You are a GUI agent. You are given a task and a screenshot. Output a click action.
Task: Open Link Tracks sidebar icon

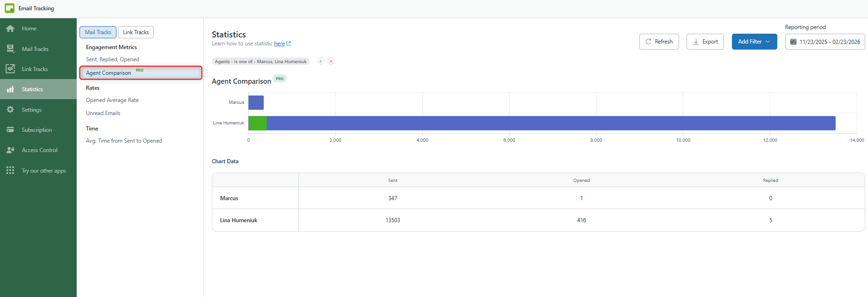coord(10,69)
